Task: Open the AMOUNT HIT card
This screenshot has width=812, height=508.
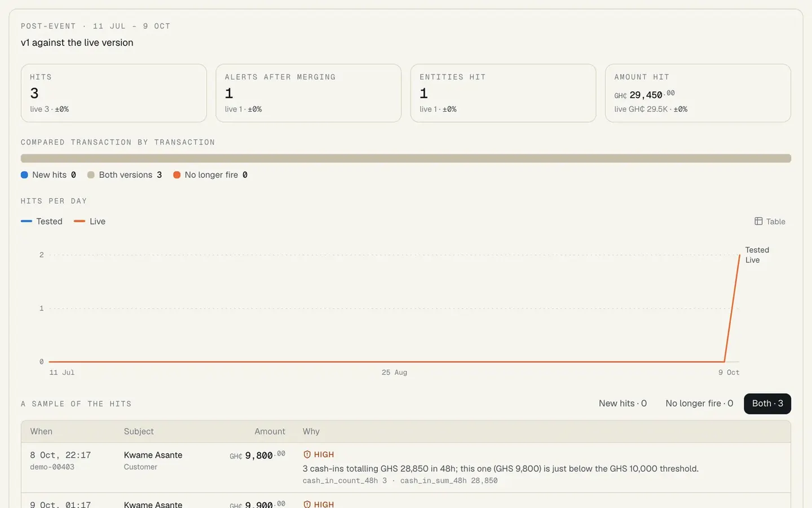Action: [x=698, y=93]
